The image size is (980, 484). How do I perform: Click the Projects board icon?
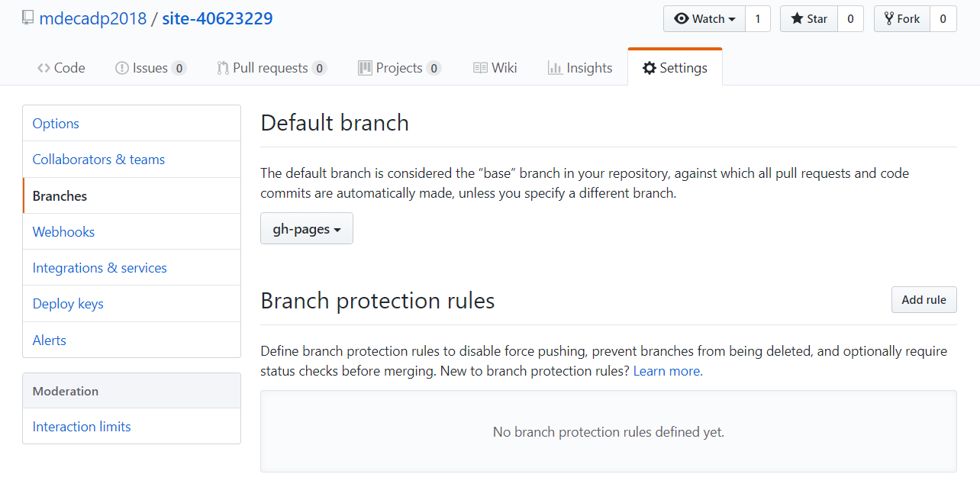click(365, 68)
